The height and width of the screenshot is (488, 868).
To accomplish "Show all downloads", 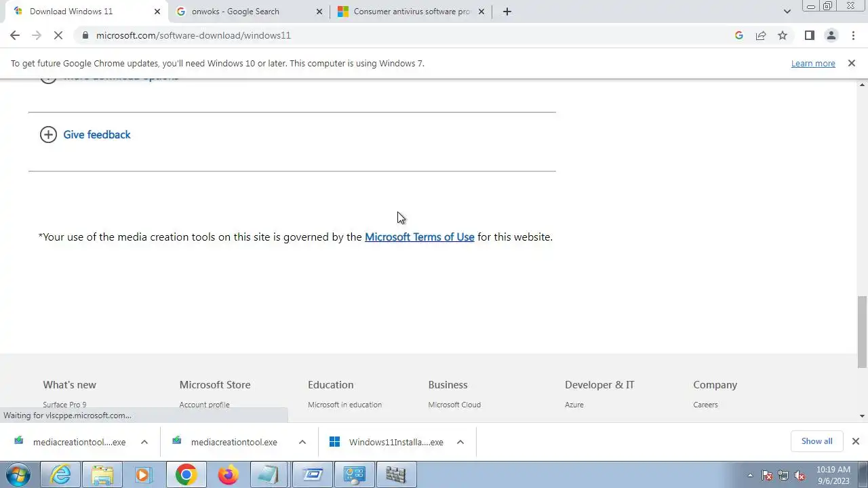I will [816, 441].
